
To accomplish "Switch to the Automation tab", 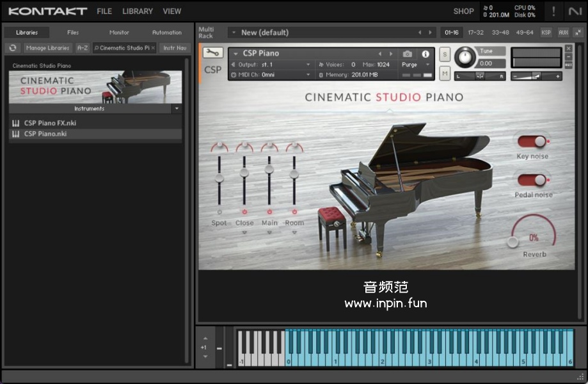I will pos(166,33).
